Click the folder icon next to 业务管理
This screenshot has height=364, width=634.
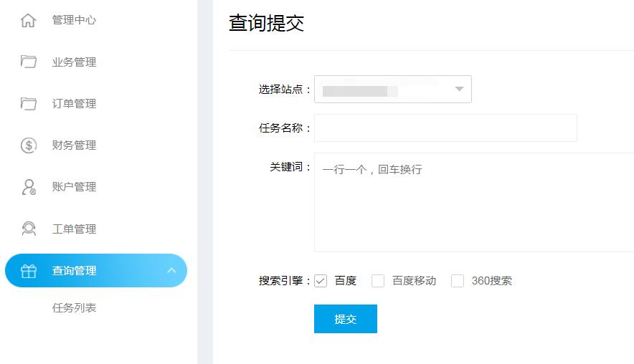[28, 62]
